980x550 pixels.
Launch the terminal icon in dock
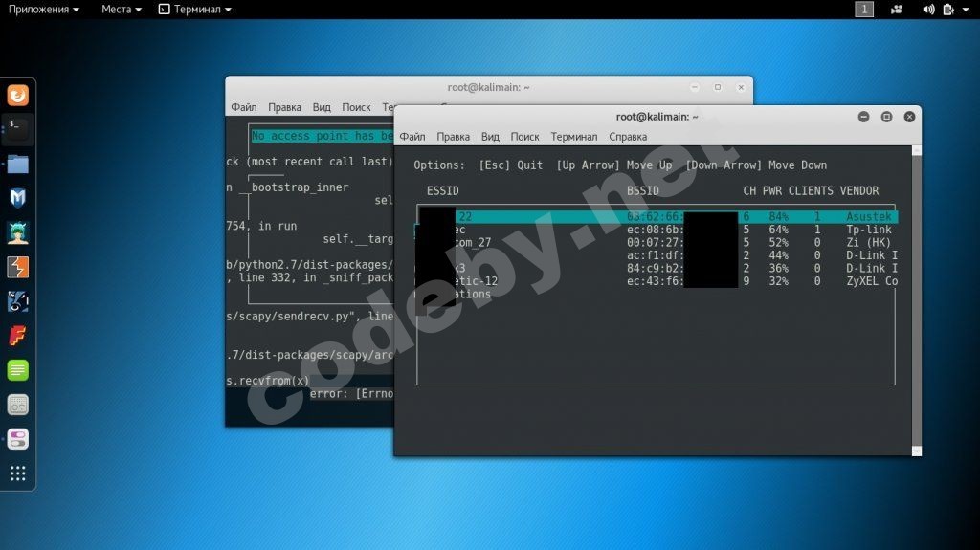coord(17,129)
